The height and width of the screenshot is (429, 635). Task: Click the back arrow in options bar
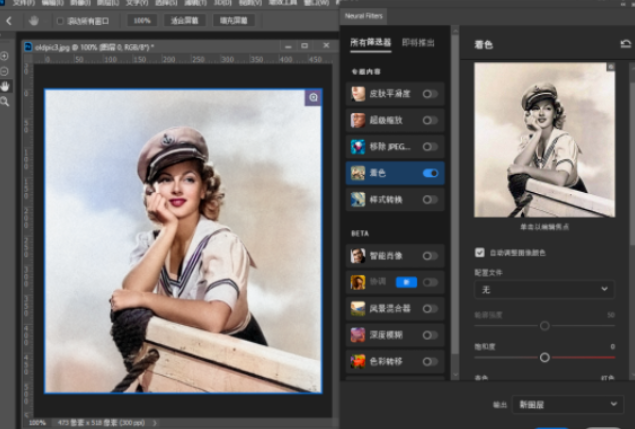pyautogui.click(x=9, y=20)
